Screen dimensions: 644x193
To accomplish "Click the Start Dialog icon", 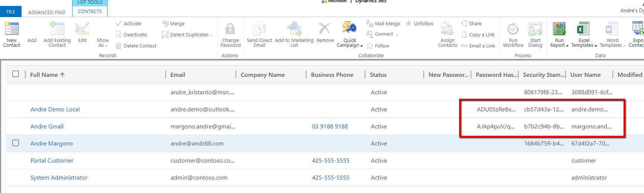I will [535, 29].
